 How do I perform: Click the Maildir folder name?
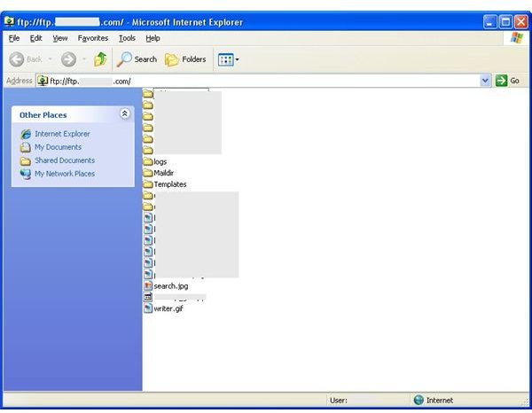pos(163,173)
